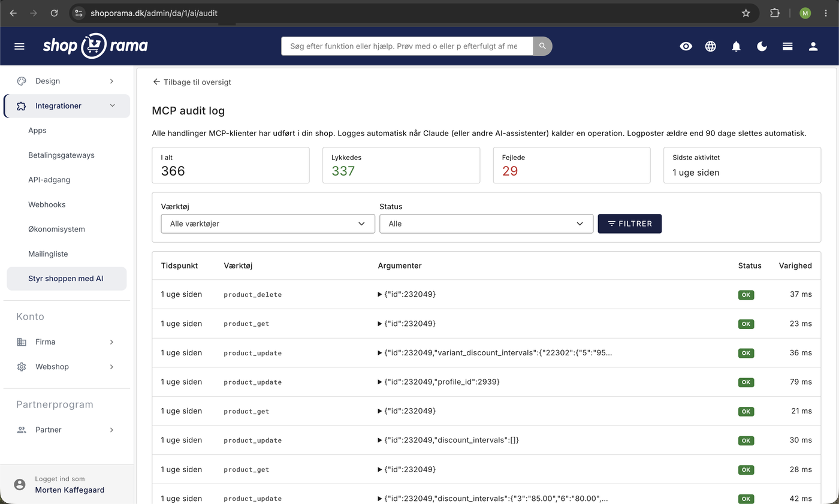839x504 pixels.
Task: Go back via 'Tilbage til oversigt'
Action: [192, 82]
